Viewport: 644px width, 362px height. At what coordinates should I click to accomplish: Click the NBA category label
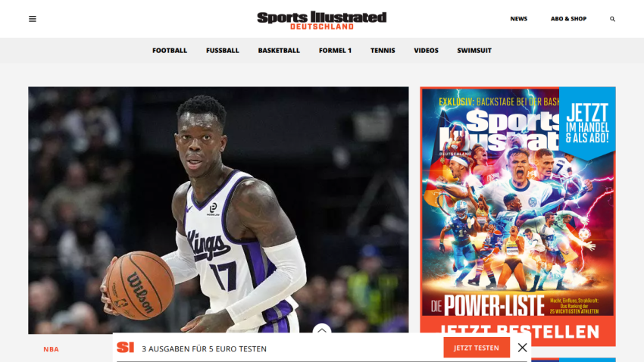point(52,349)
